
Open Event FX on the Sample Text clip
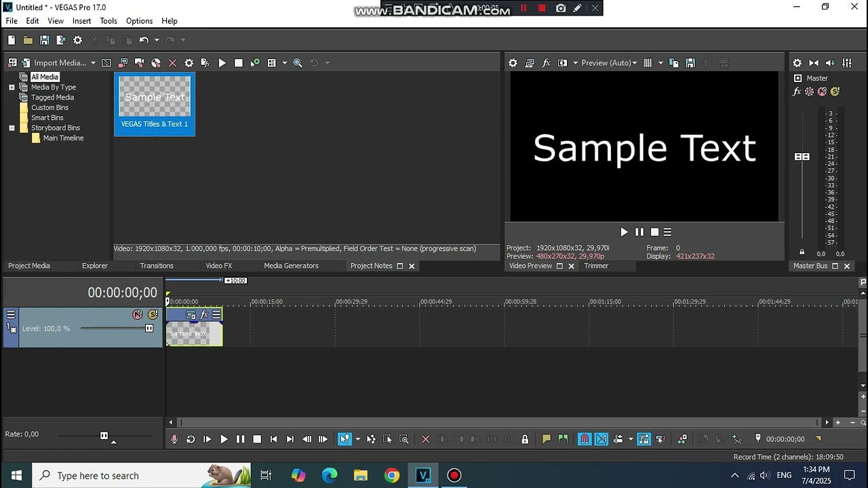[x=204, y=314]
